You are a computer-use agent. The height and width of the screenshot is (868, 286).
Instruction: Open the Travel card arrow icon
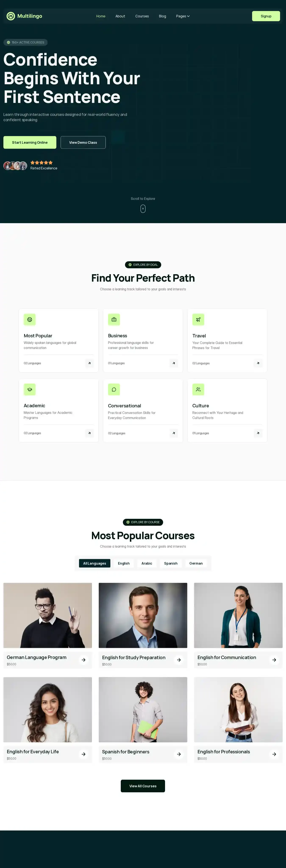coord(258,363)
